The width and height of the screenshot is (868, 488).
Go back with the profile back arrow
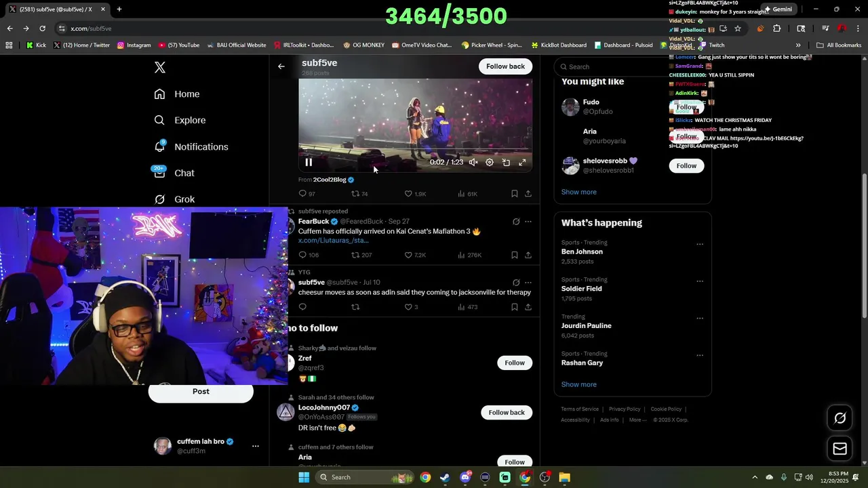pyautogui.click(x=281, y=66)
